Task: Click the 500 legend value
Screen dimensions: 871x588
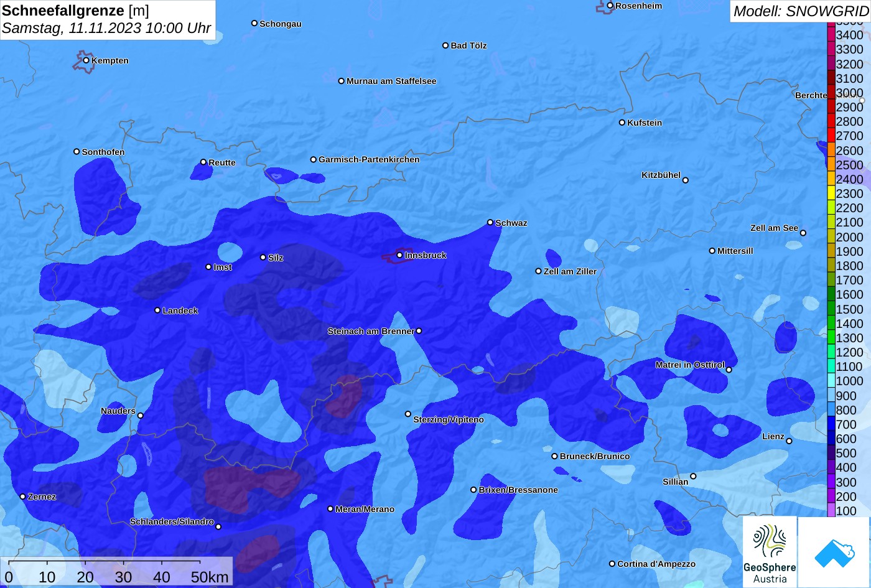Action: coord(846,453)
